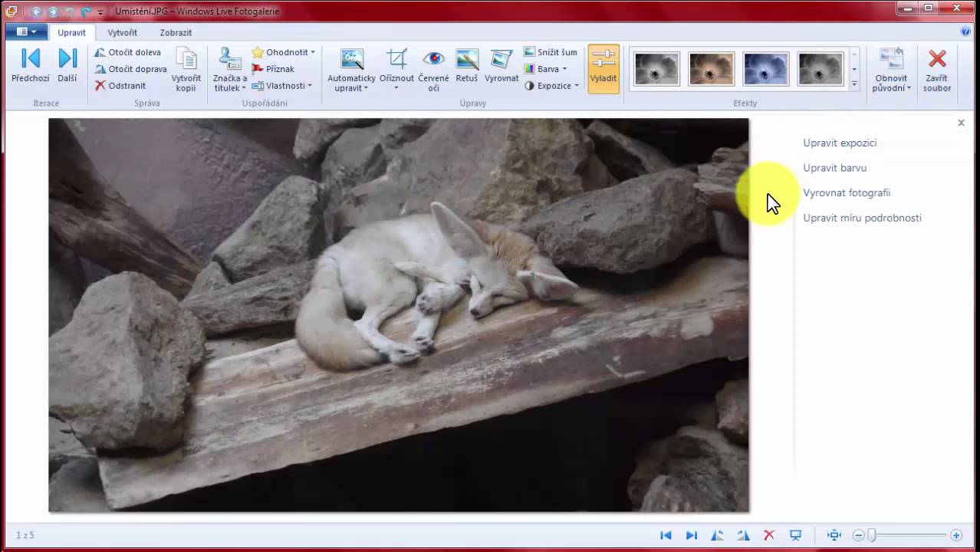This screenshot has width=980, height=552.
Task: Open the Ohodnotit rating dropdown
Action: pyautogui.click(x=284, y=52)
